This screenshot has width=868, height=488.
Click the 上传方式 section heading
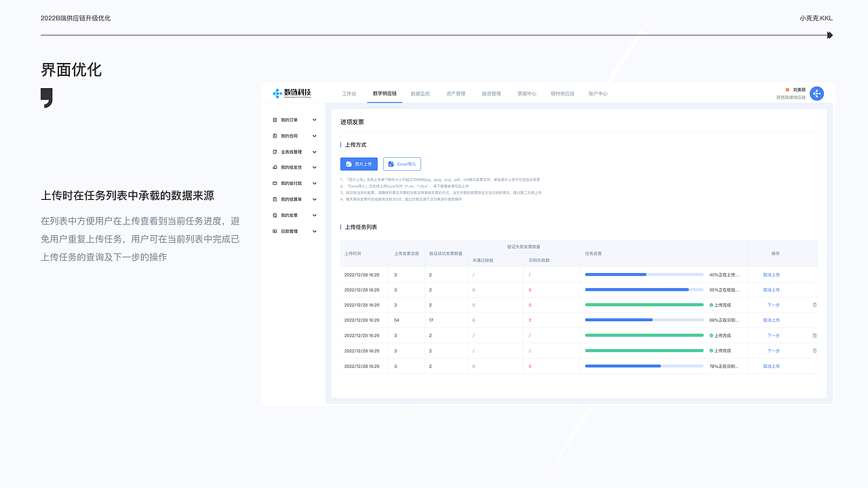(x=355, y=144)
